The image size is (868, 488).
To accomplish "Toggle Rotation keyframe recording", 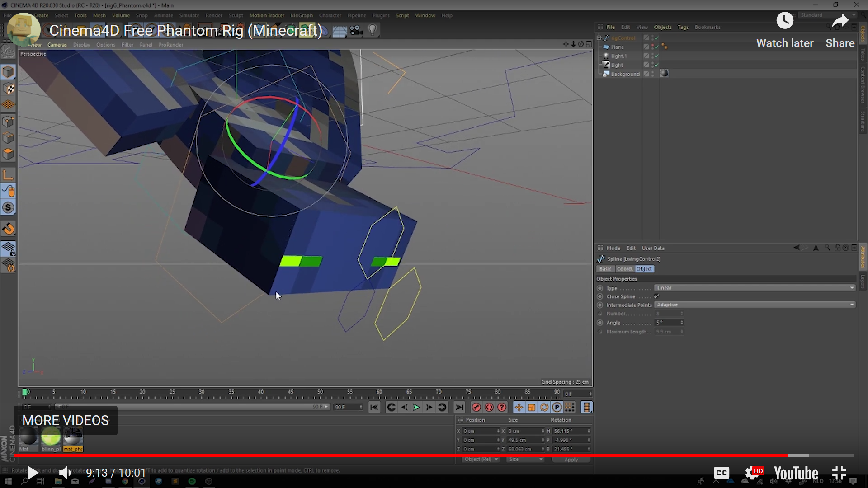I will tap(544, 407).
